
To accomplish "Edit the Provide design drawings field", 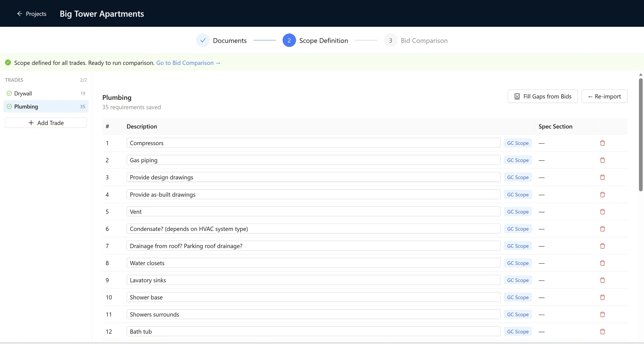I will [314, 177].
